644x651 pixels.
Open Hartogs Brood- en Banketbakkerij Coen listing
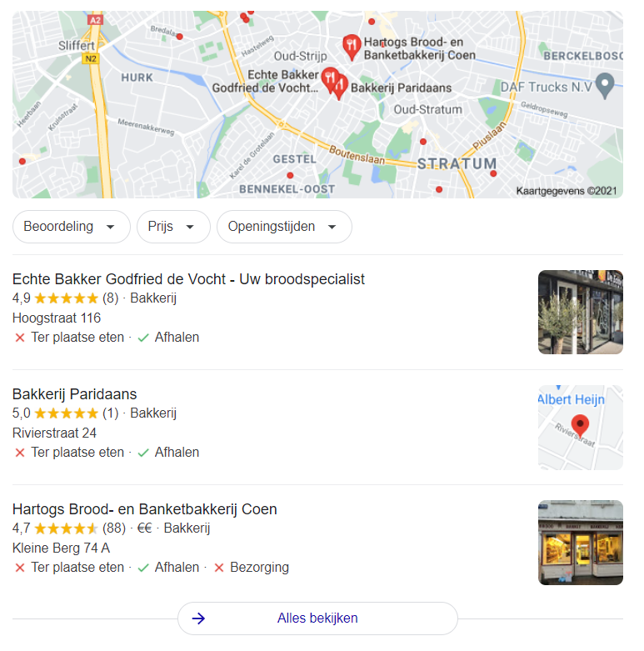tap(145, 509)
